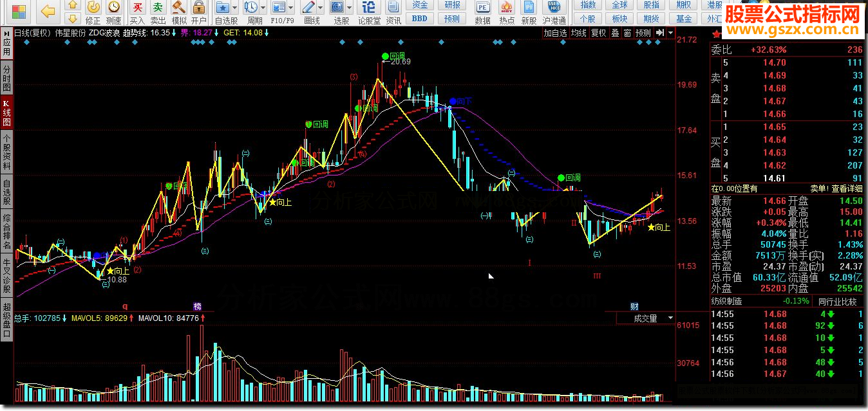868x411 pixels.
Task: Click the 期货 futures button
Action: (652, 19)
